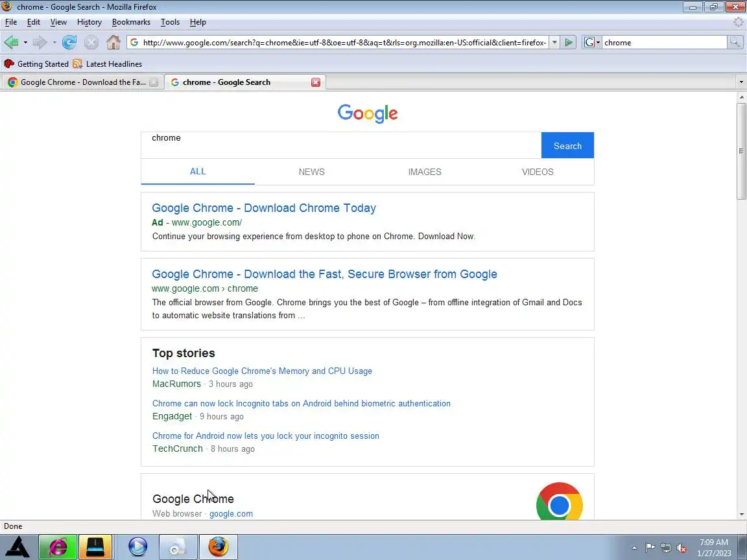Open the Latest Headlines feed bookmark
Image resolution: width=747 pixels, height=560 pixels.
pos(107,64)
